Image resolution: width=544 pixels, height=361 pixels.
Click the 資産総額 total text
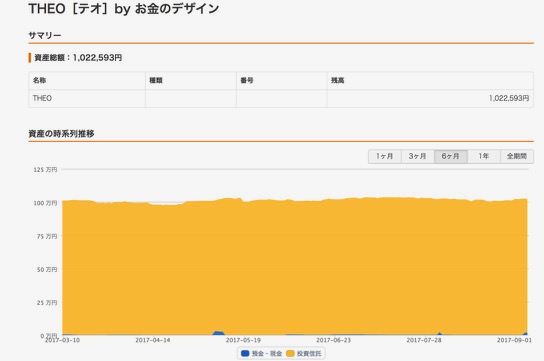coord(78,58)
